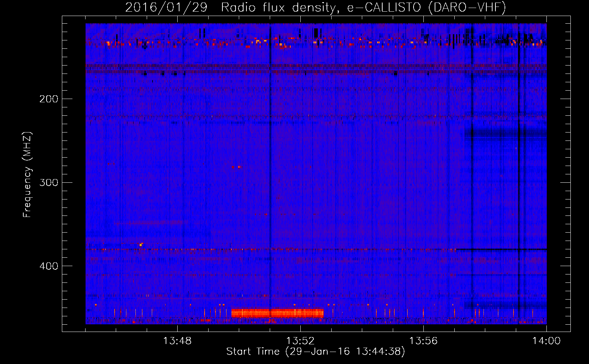Click the bright red-orange burst in the spectrogram
Viewport: 589px width, 364px height.
277,313
